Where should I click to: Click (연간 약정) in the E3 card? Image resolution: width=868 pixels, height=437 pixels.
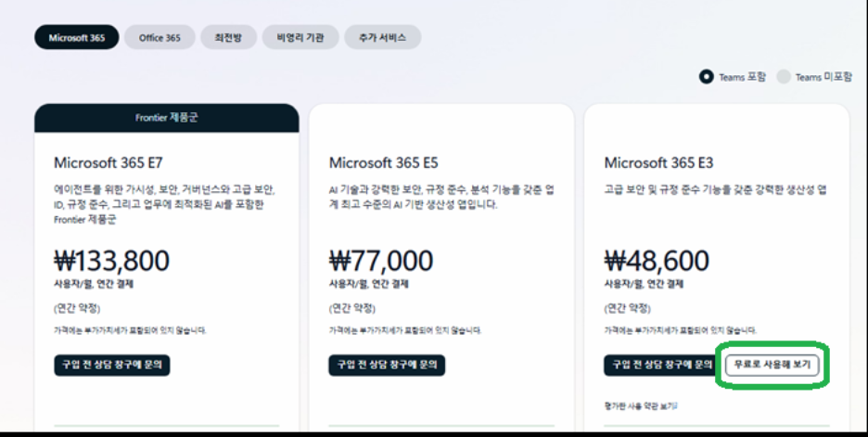coord(627,309)
